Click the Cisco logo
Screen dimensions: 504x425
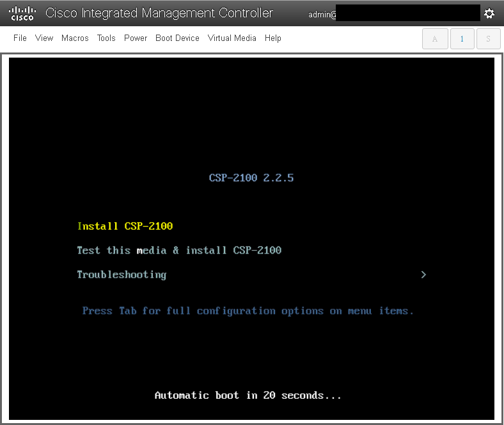22,13
